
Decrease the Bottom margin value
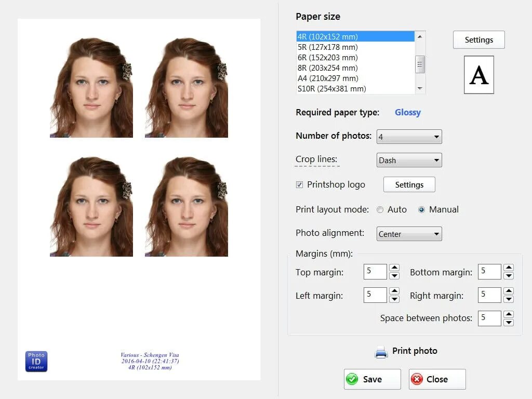click(509, 275)
